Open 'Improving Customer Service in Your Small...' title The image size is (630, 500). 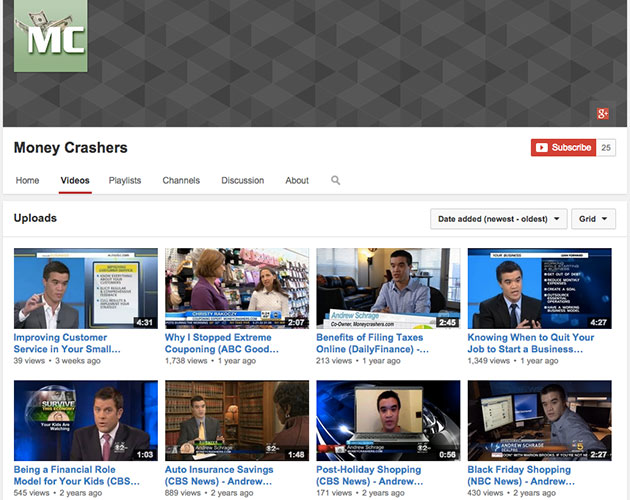[x=67, y=343]
